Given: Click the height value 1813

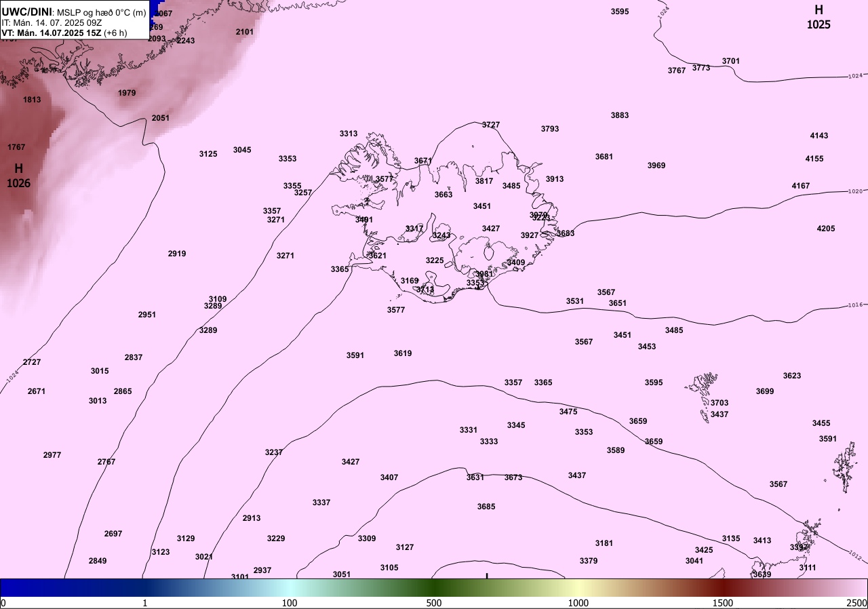Looking at the screenshot, I should tap(32, 100).
